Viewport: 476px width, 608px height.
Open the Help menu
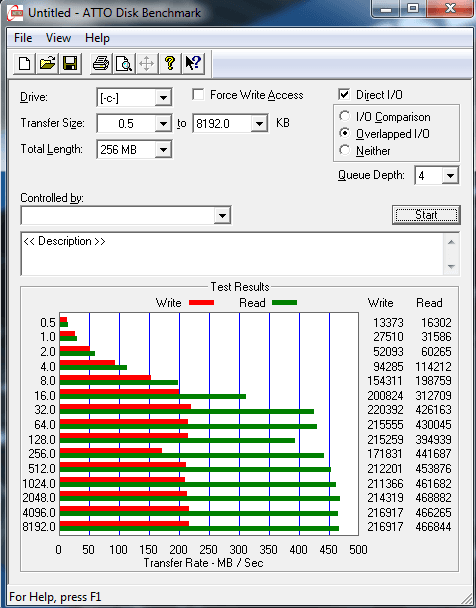click(97, 38)
